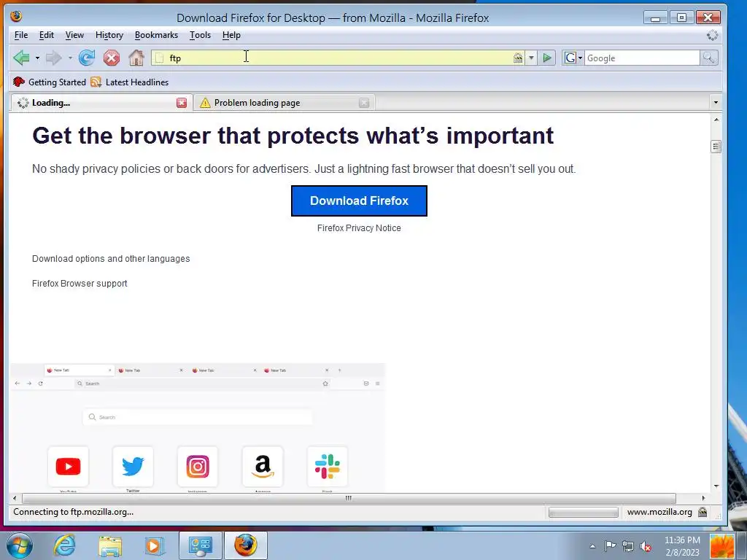Click the Amazon tile in the preview image
Screen dimensions: 747x560
(263, 466)
